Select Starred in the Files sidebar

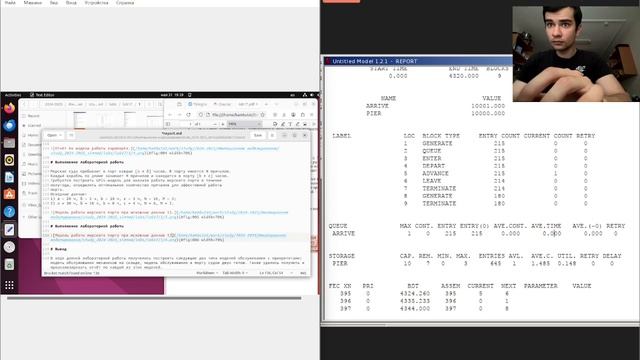point(33,125)
